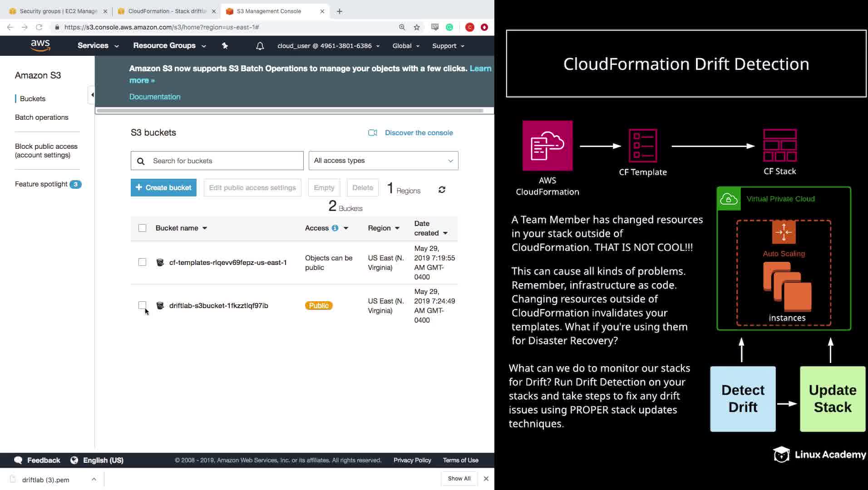Click the driftlab (3).pem file icon
This screenshot has height=490, width=868.
[13, 479]
